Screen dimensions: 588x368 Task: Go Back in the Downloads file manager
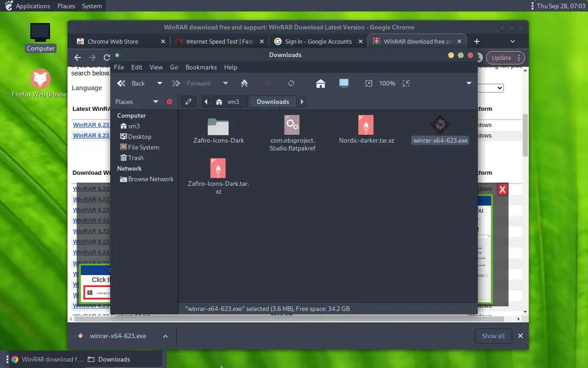(131, 83)
